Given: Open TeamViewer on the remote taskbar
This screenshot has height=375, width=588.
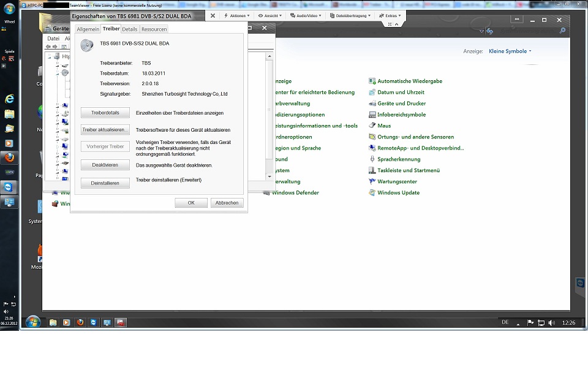Looking at the screenshot, I should pyautogui.click(x=93, y=322).
